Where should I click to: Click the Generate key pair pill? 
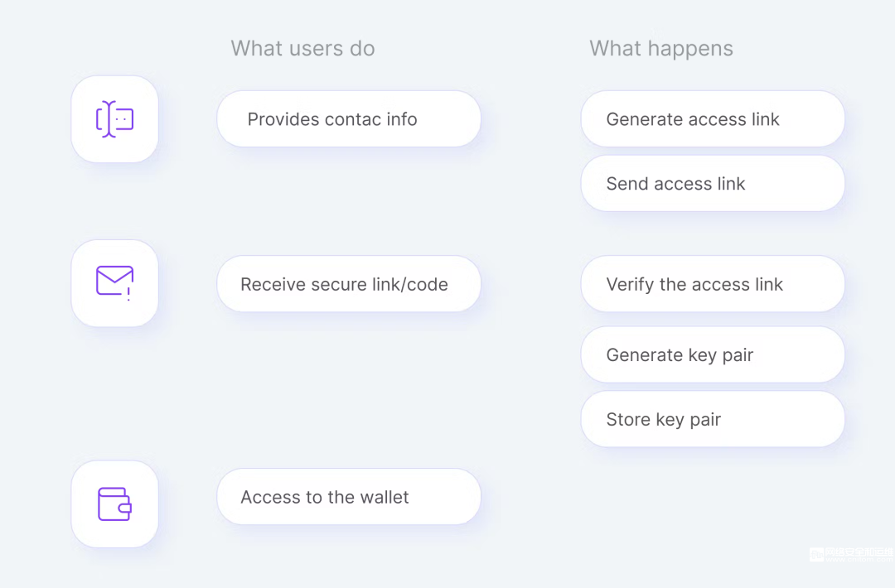point(713,354)
